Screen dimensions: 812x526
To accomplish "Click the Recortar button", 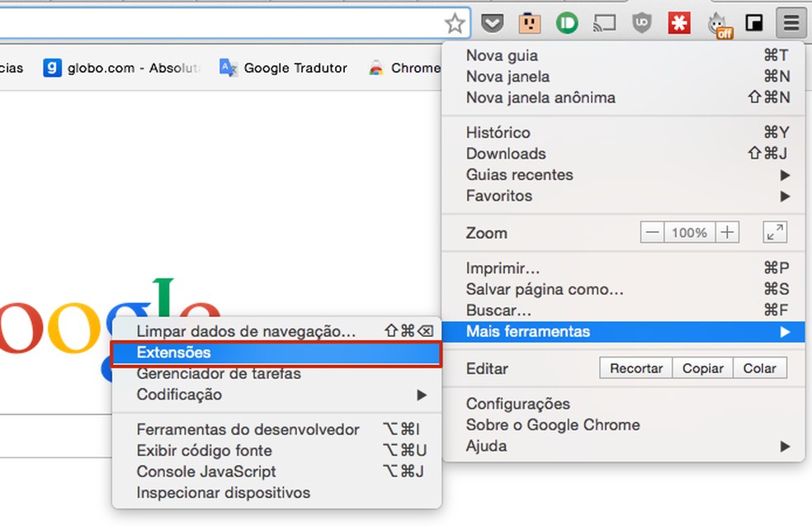I will (635, 368).
